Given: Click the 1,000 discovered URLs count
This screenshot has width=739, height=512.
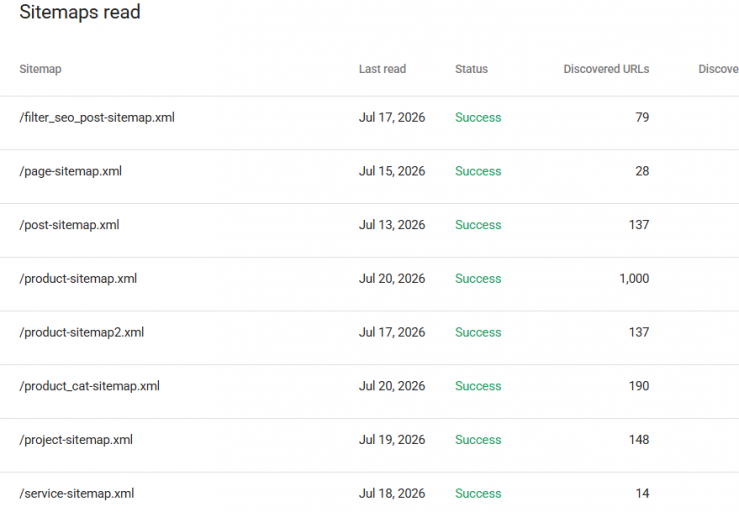Looking at the screenshot, I should [634, 279].
